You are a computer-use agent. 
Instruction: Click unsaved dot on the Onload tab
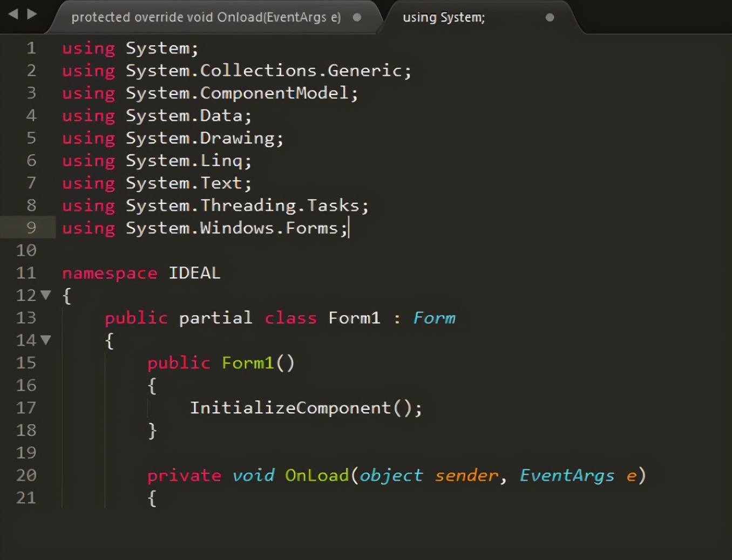click(x=357, y=17)
